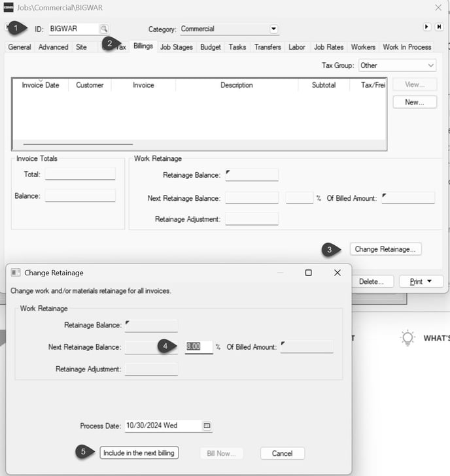Switch to the General tab
The height and width of the screenshot is (476, 450).
click(20, 47)
